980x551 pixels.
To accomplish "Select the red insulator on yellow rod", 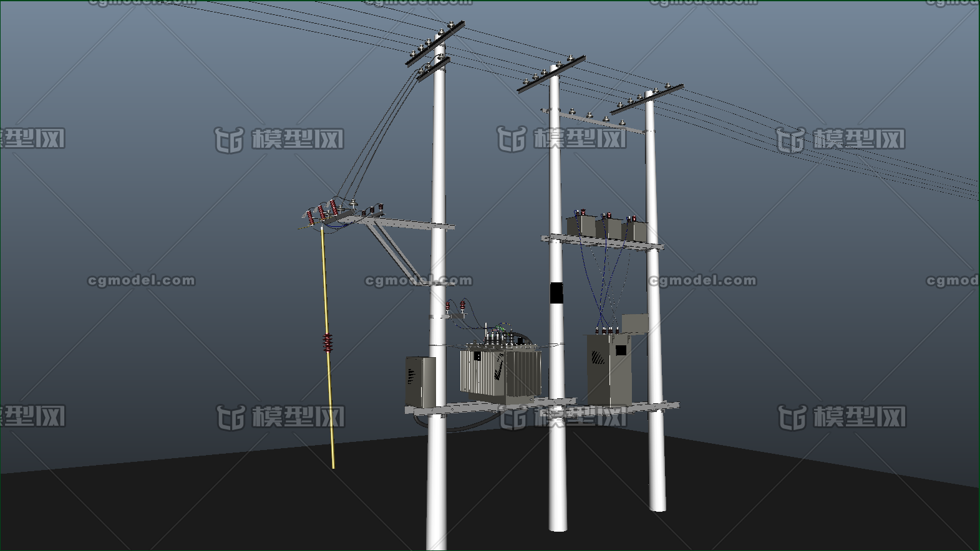I will click(x=327, y=343).
